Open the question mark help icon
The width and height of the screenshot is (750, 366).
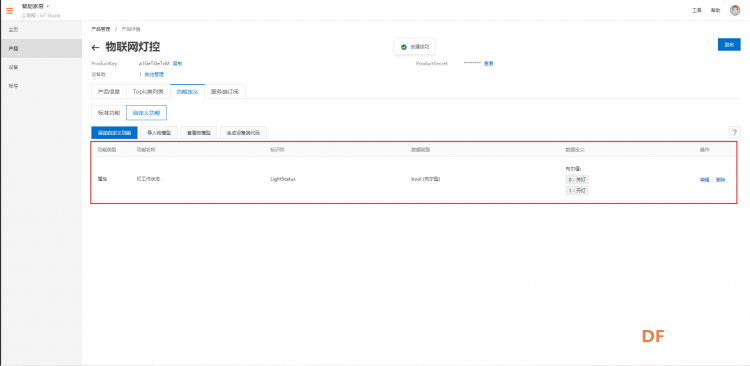click(x=734, y=133)
